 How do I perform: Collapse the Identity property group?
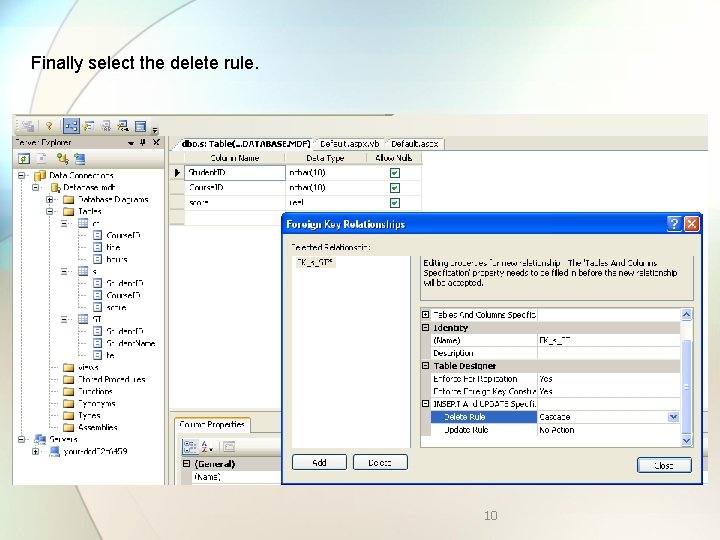point(426,327)
